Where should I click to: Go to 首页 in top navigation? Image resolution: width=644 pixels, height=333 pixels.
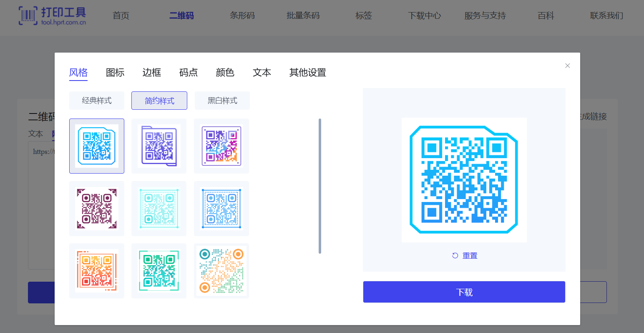(121, 16)
